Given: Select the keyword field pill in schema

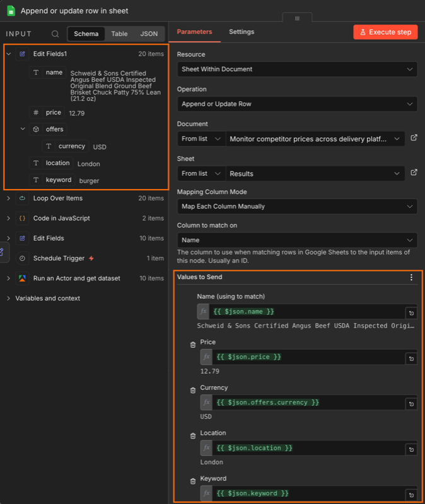Looking at the screenshot, I should tap(52, 180).
